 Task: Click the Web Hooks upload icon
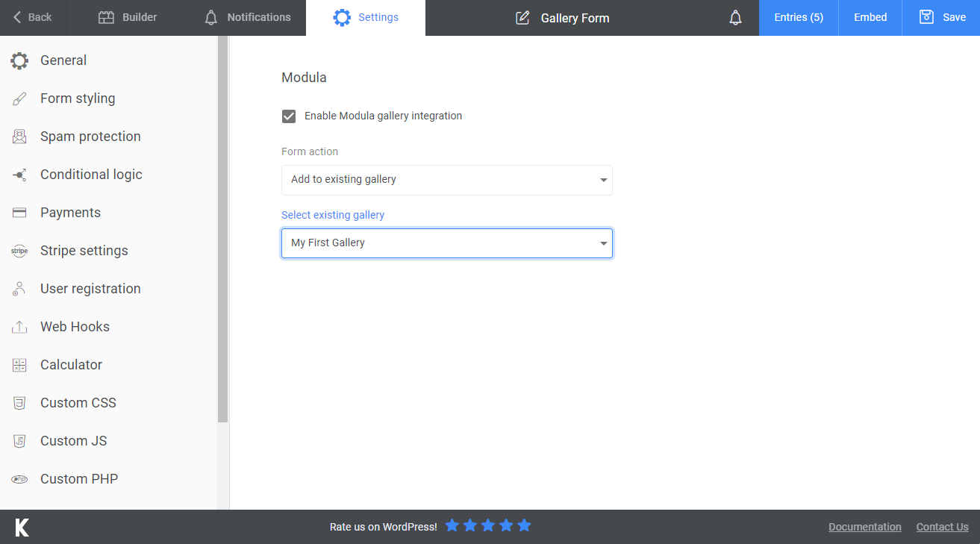click(x=19, y=327)
